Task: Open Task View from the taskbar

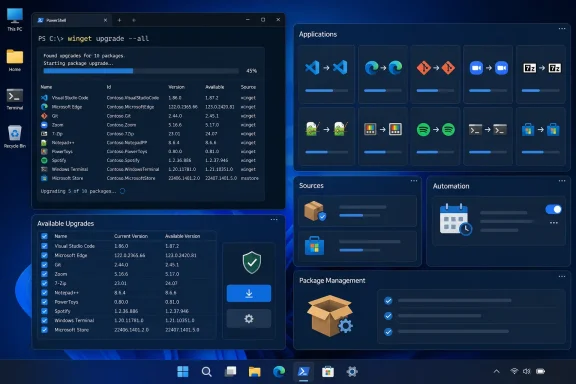Action: click(x=231, y=372)
